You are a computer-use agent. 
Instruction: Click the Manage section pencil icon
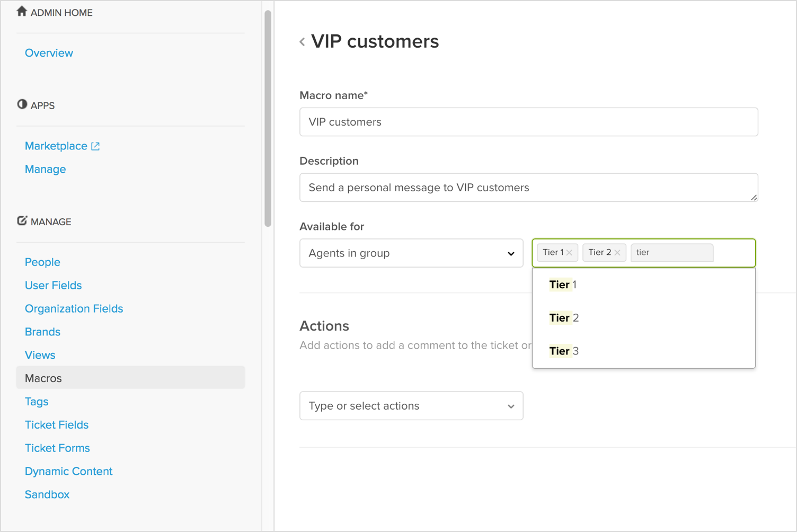[x=22, y=221]
